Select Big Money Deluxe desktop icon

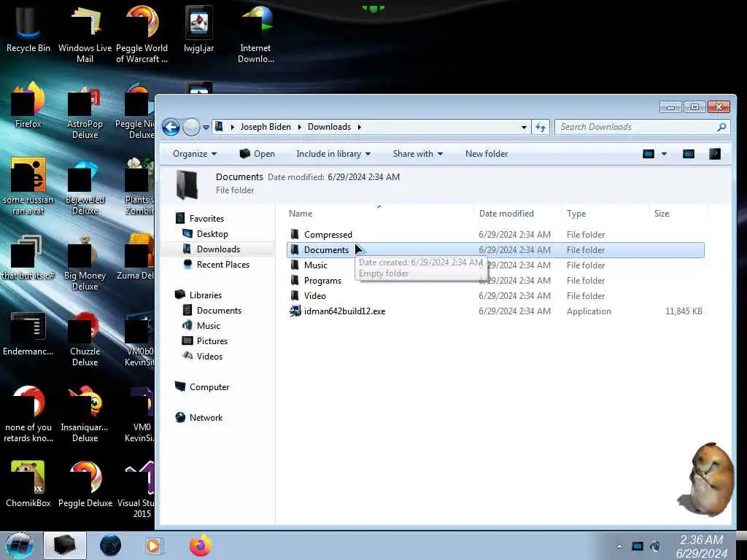(85, 264)
